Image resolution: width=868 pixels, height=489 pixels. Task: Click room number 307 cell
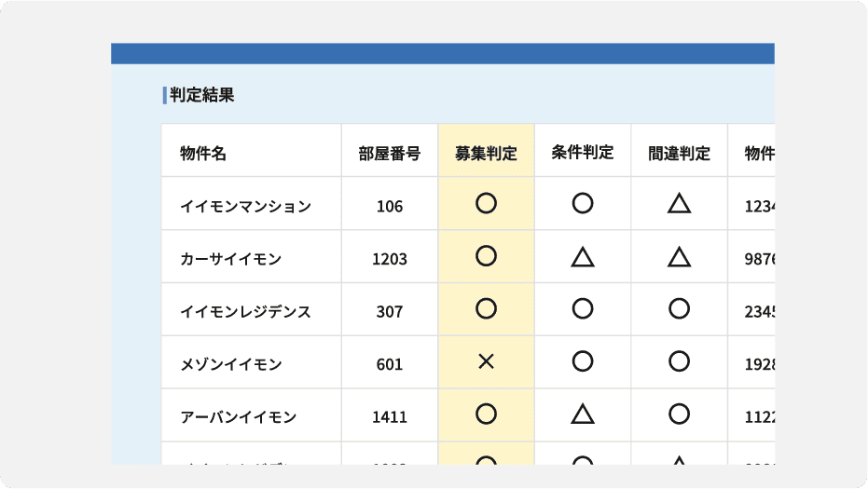[389, 312]
